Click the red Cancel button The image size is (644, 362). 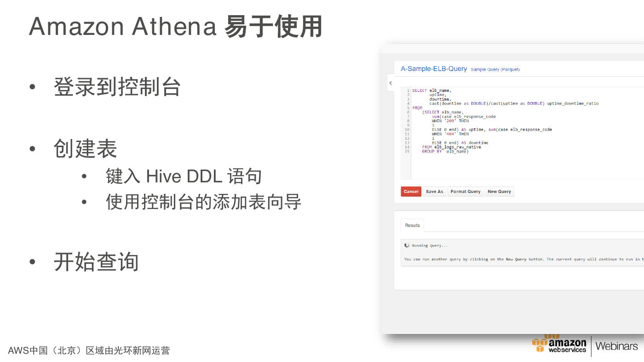pyautogui.click(x=411, y=192)
